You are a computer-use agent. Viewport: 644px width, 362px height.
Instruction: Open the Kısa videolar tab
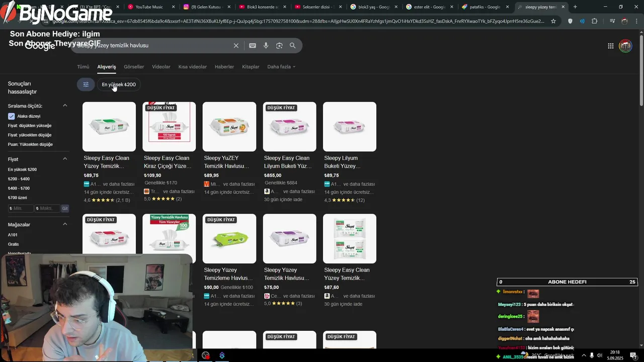193,67
